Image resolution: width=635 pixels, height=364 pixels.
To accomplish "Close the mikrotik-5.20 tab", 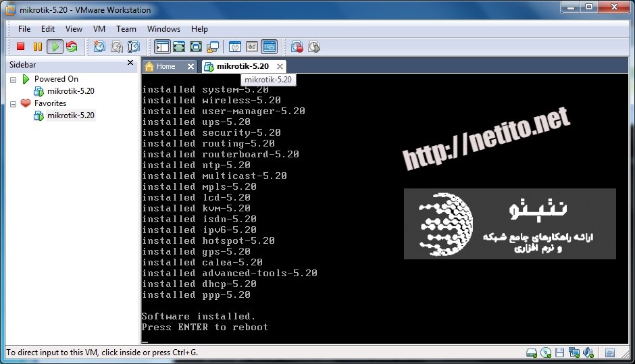I will point(280,66).
